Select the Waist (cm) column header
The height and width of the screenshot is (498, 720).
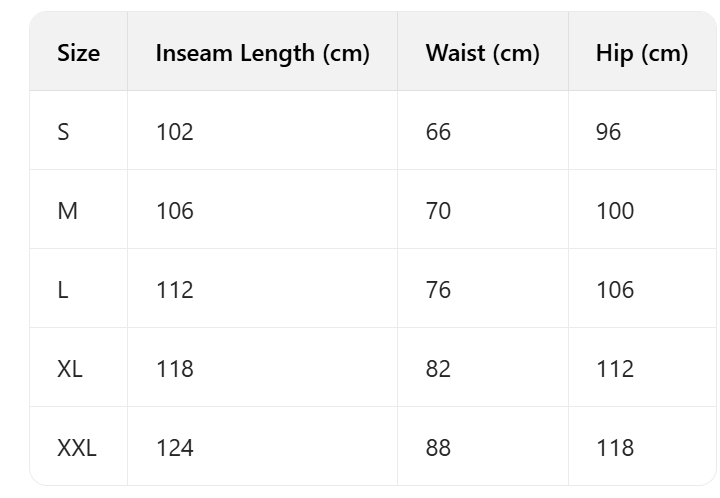pos(482,53)
